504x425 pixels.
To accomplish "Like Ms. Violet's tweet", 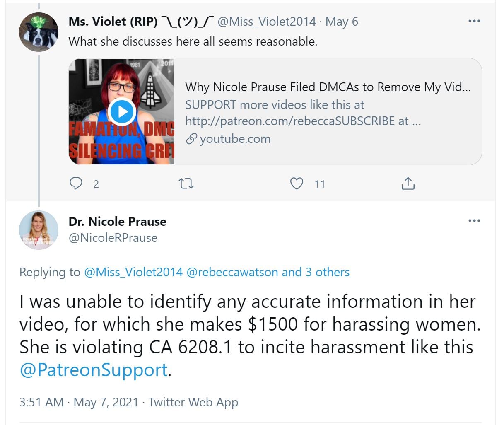I will pyautogui.click(x=297, y=183).
